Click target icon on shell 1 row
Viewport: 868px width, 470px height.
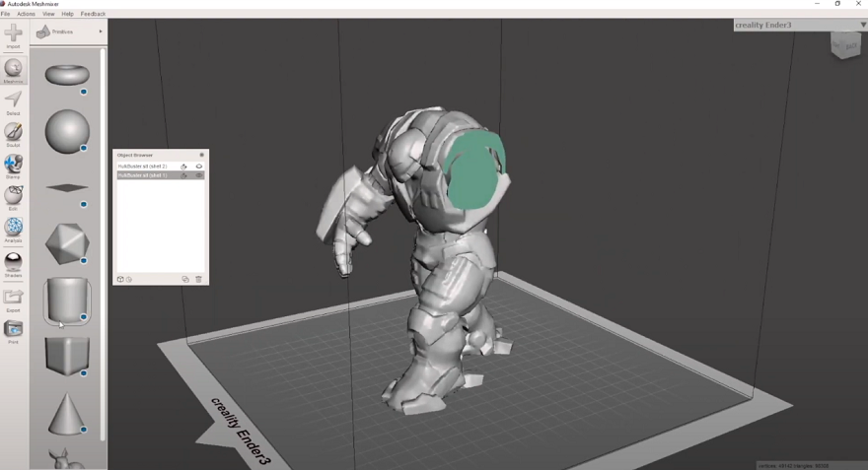(x=183, y=175)
